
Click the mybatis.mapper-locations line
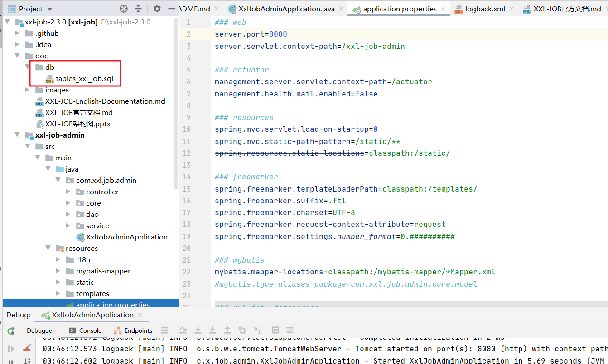coord(355,272)
